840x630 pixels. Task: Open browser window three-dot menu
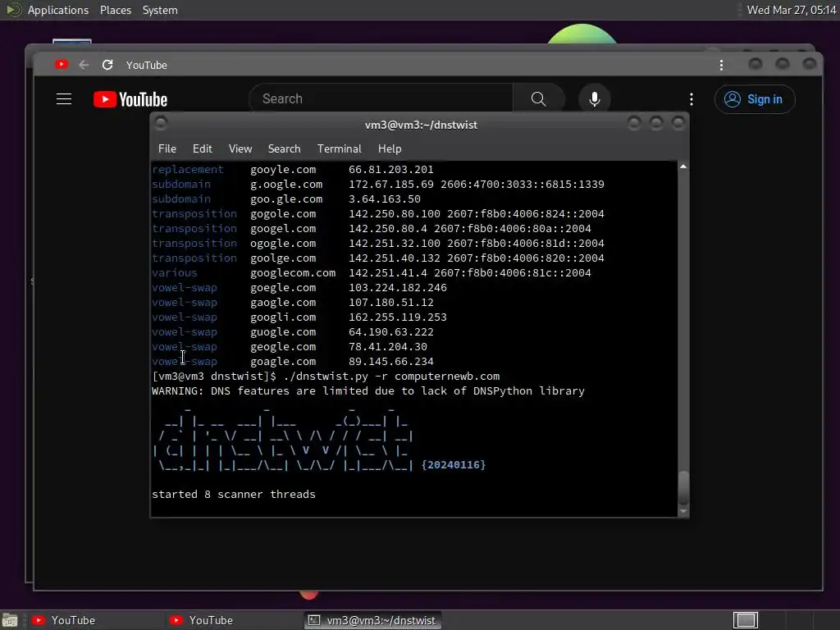pos(721,65)
